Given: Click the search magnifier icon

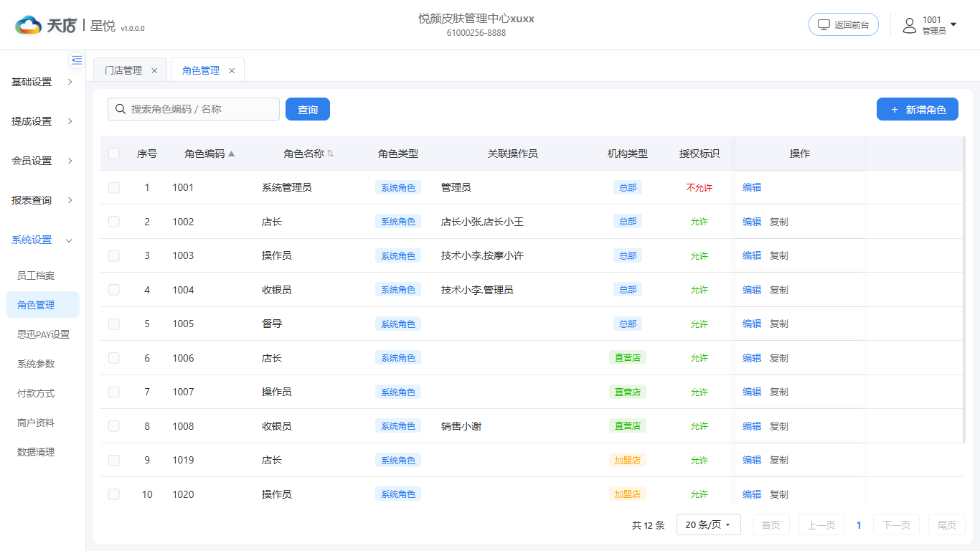Looking at the screenshot, I should pos(120,109).
